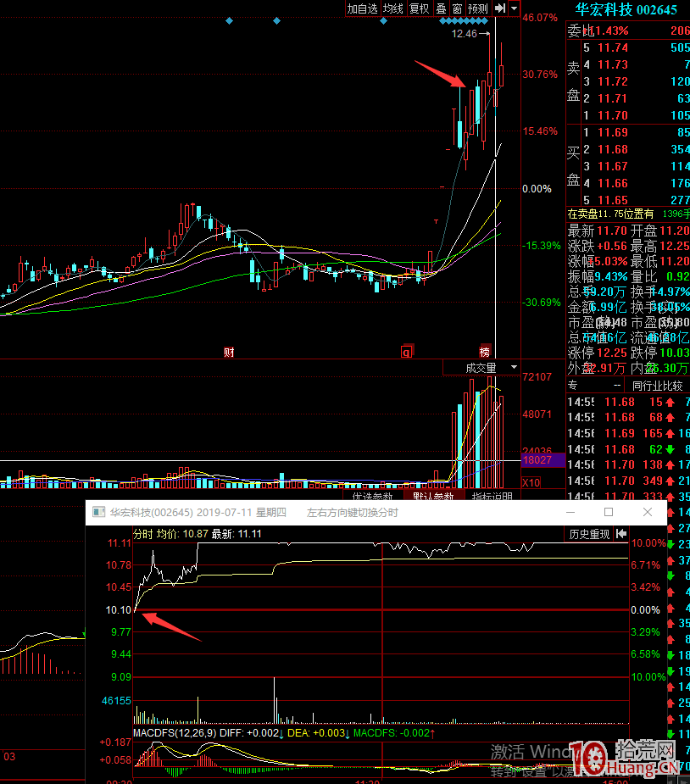The width and height of the screenshot is (690, 784).
Task: Click the buy-1 price 11.69
Action: coord(613,132)
